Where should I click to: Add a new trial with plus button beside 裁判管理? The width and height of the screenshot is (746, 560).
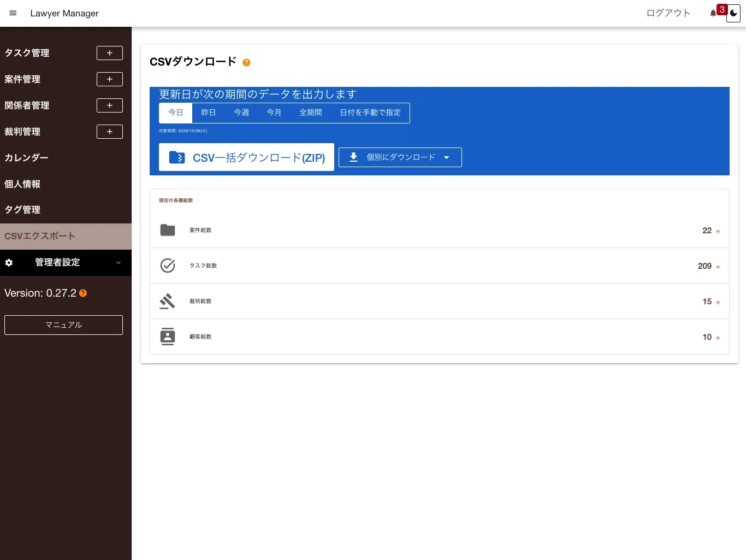[110, 132]
